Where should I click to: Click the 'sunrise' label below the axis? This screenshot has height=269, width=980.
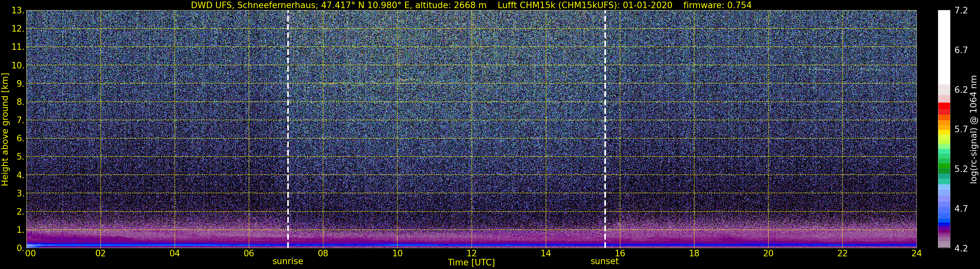tap(288, 262)
